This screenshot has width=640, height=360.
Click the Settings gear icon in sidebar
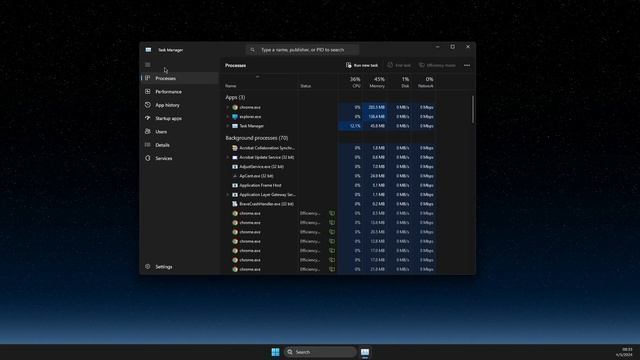coord(148,267)
